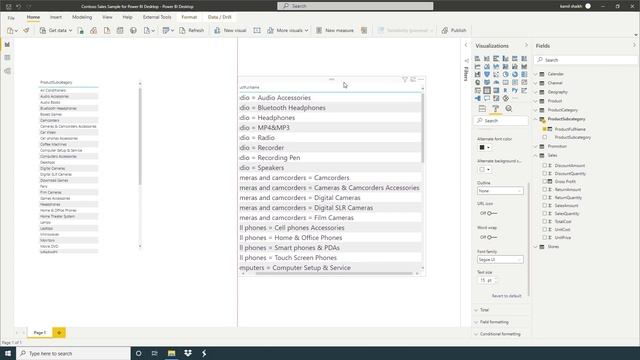Screen dimensions: 640x360
Task: Open the Format paint roller tab
Action: (496, 109)
